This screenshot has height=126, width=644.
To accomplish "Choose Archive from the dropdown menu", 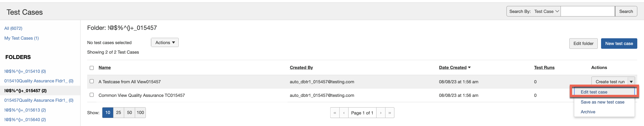I will [x=588, y=112].
